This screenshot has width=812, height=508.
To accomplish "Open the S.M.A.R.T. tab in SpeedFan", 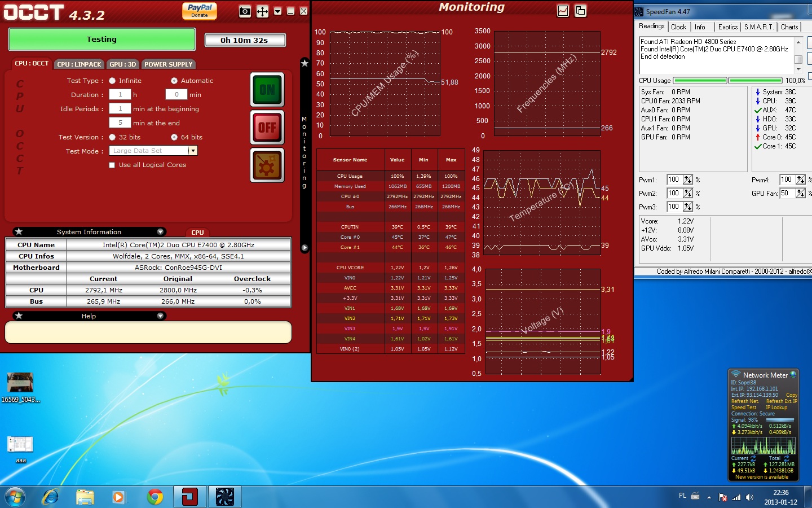I will coord(759,27).
